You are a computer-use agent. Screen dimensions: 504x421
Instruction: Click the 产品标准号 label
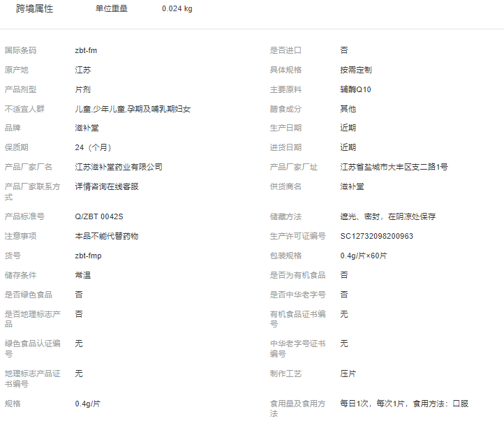tap(24, 216)
